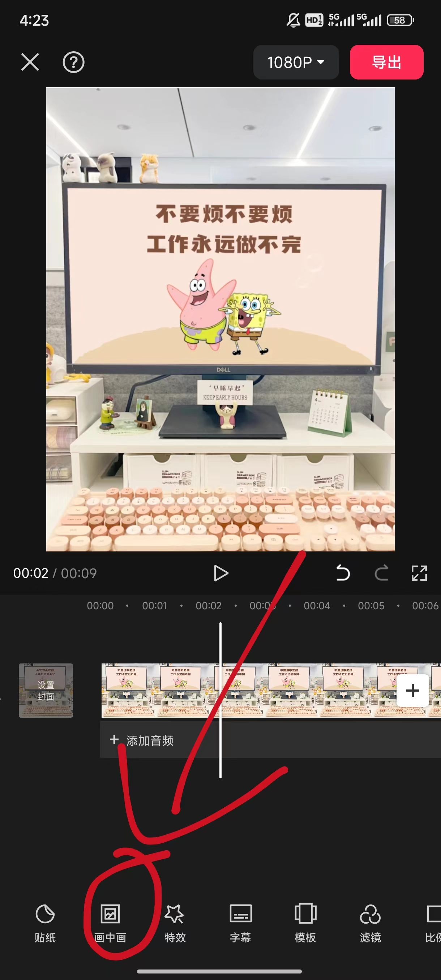The height and width of the screenshot is (980, 441).
Task: Enter fullscreen preview mode
Action: click(x=419, y=573)
